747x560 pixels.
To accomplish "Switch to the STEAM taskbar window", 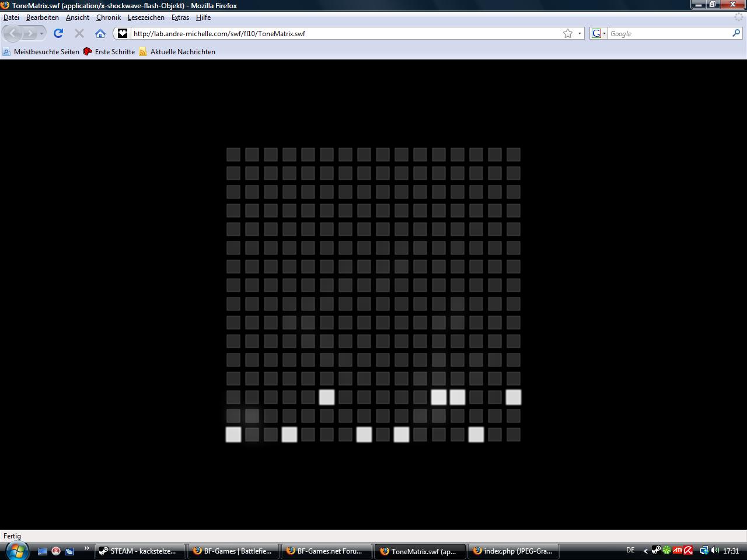I will click(140, 551).
